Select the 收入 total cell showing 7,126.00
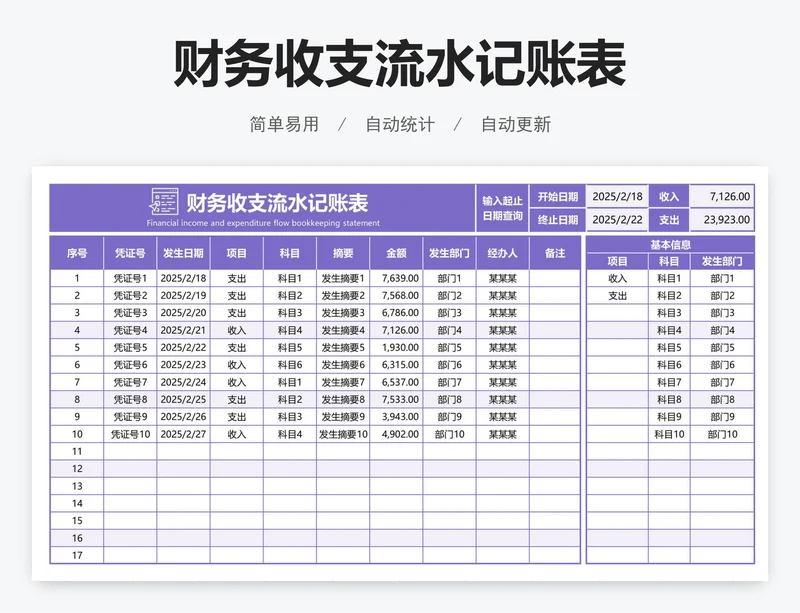The height and width of the screenshot is (613, 800). pos(731,194)
